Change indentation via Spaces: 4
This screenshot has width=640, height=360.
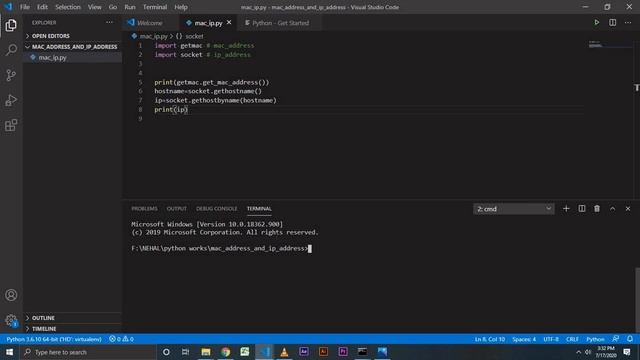click(524, 339)
